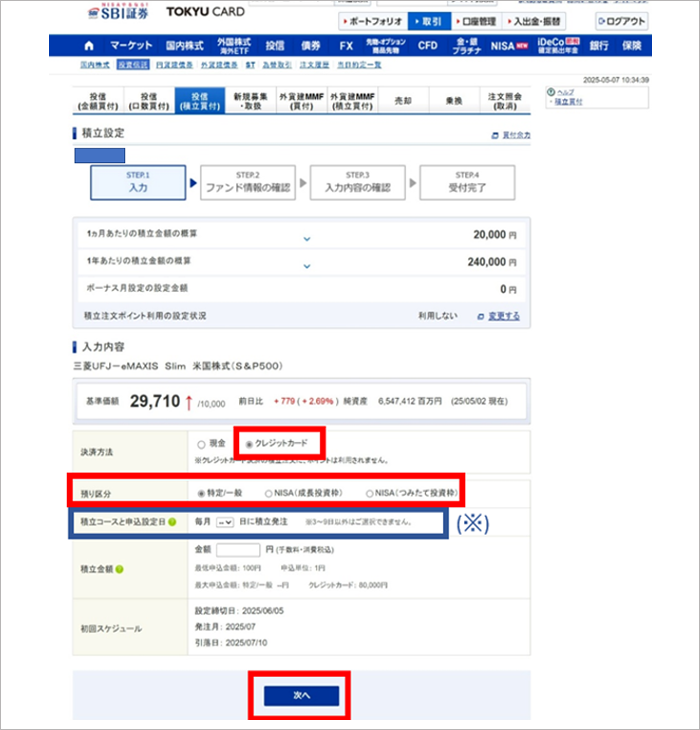
Task: Click the ヘルプ help icon link
Action: [551, 92]
